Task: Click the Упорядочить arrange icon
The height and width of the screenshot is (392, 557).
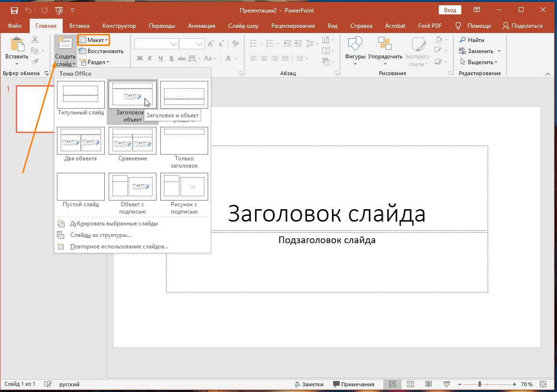Action: coord(385,44)
